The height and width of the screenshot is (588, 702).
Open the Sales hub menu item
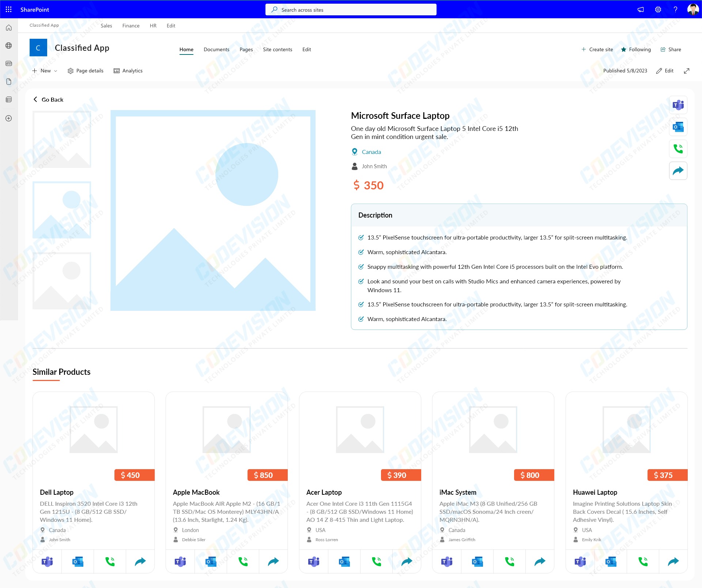pos(106,26)
